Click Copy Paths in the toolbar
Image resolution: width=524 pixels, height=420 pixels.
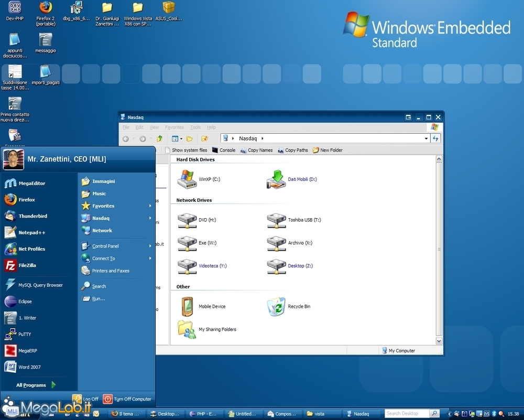coord(293,150)
